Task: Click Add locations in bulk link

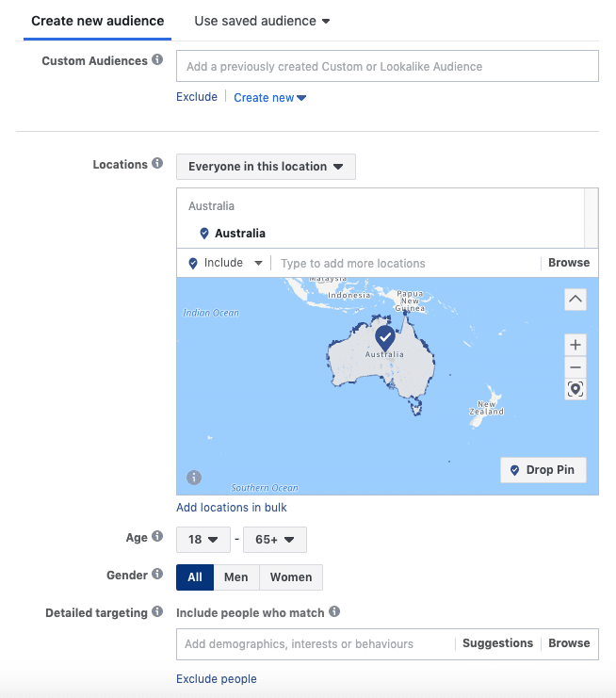Action: click(x=232, y=508)
